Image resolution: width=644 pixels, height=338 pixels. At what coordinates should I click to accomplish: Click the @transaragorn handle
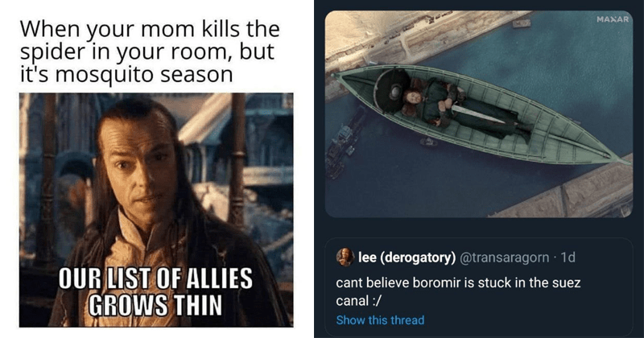point(504,258)
